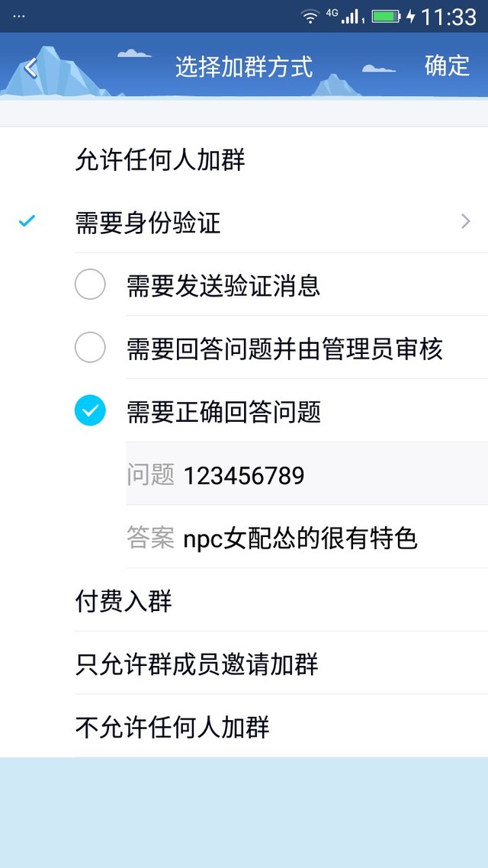Tap the 11:33 clock in status bar

click(x=448, y=17)
